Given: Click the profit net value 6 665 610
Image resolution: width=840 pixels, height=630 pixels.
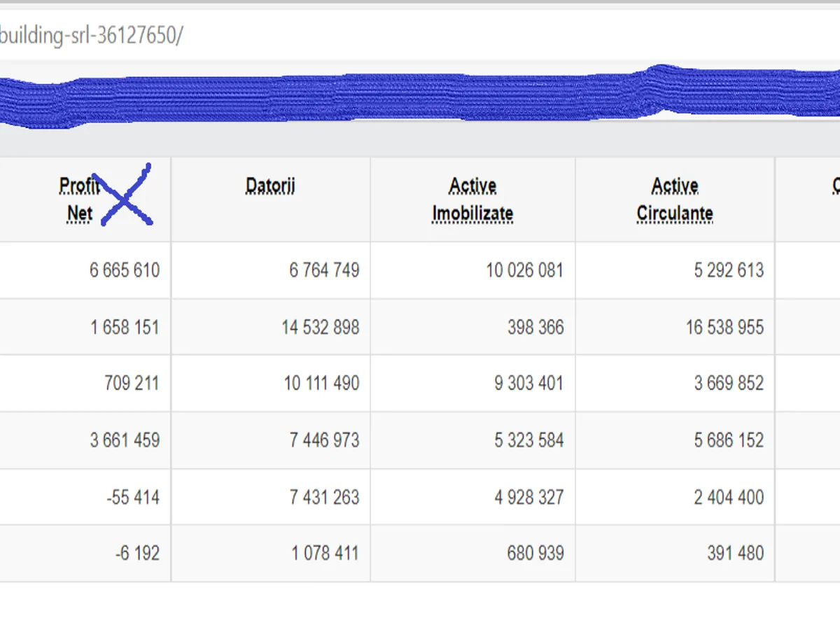Looking at the screenshot, I should pyautogui.click(x=124, y=270).
